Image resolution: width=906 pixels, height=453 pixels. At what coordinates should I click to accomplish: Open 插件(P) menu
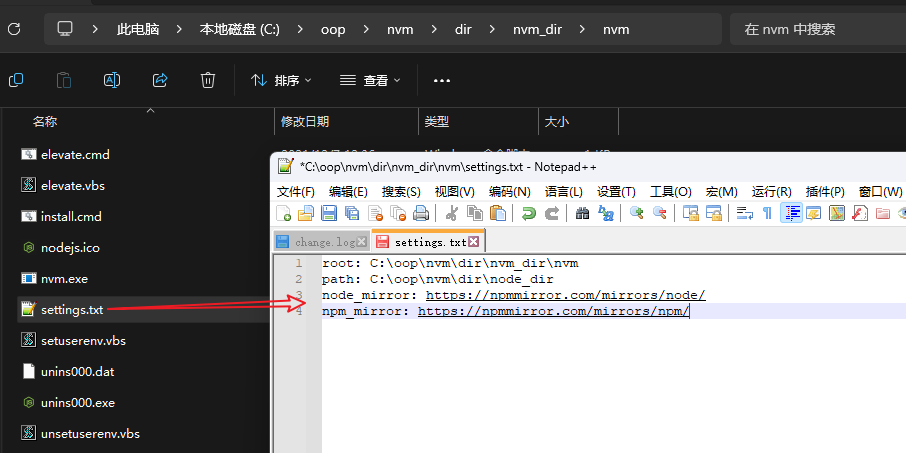(x=825, y=192)
